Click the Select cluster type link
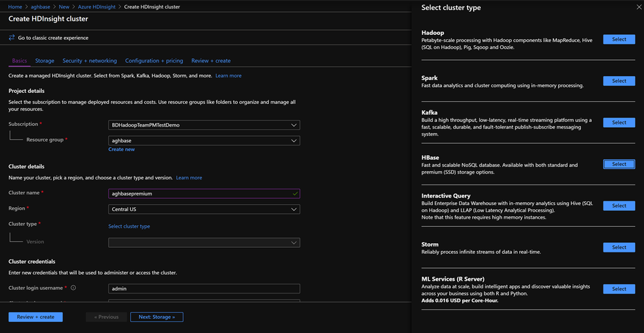 (129, 227)
